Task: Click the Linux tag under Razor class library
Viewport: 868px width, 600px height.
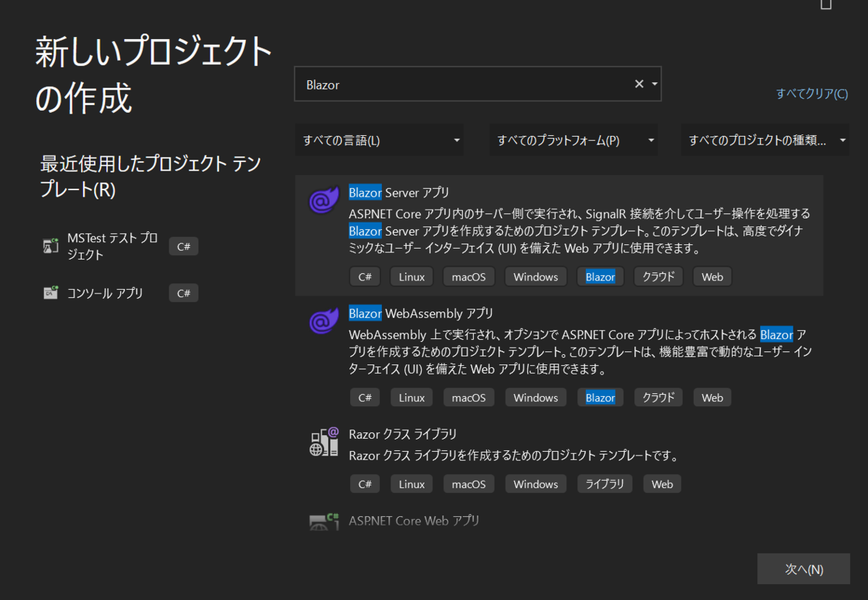Action: click(412, 484)
